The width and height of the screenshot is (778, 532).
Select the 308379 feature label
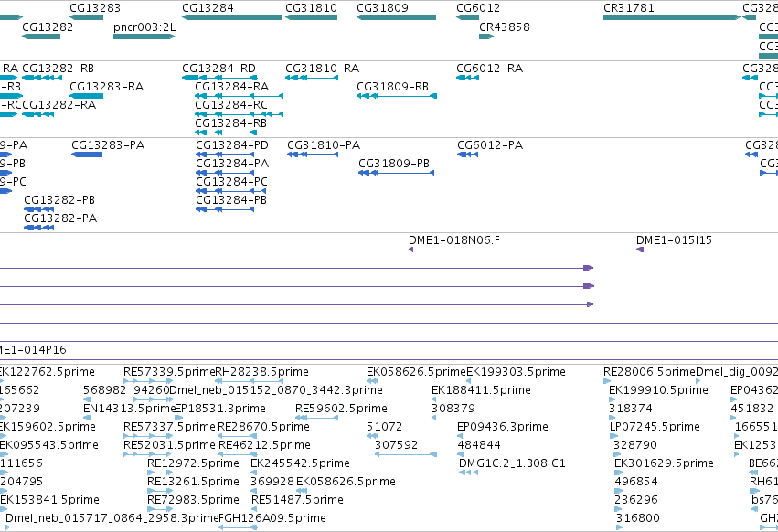pos(453,409)
